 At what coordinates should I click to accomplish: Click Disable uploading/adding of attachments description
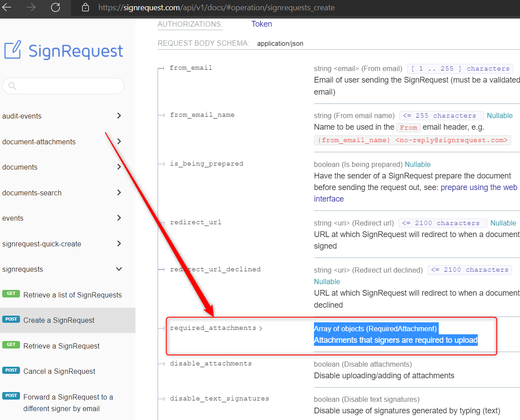click(384, 376)
